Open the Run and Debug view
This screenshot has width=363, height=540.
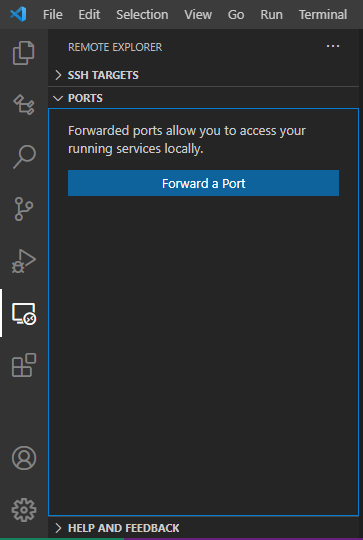[24, 261]
